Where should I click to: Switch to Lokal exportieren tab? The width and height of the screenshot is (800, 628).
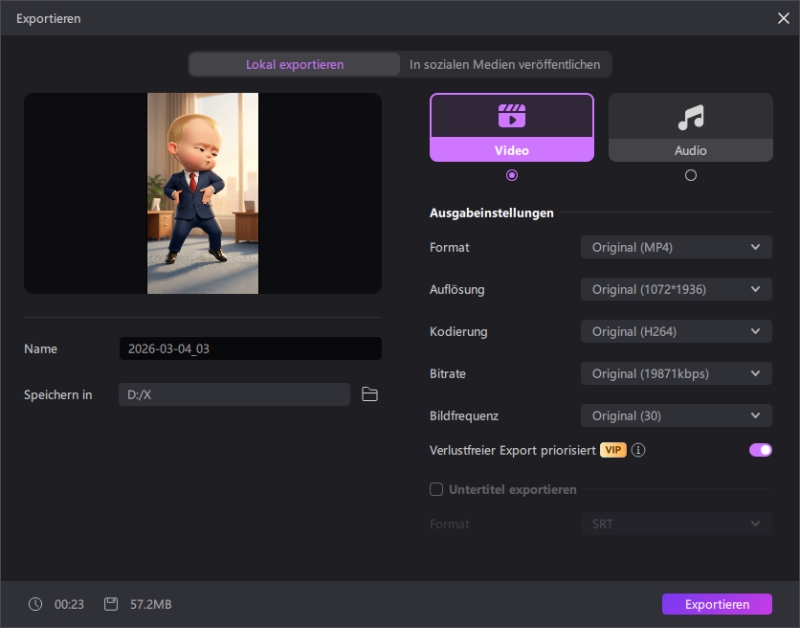click(295, 64)
